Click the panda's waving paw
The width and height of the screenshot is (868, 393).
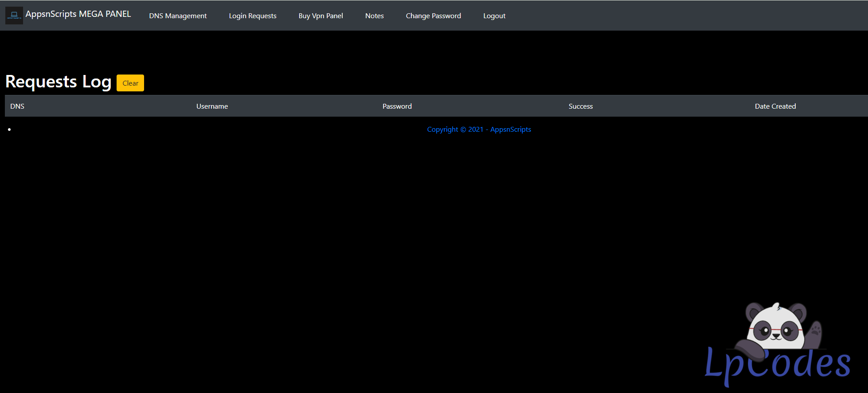815,331
